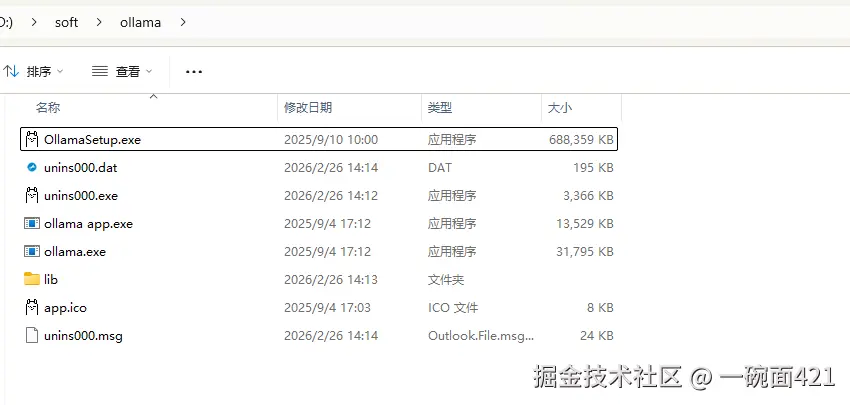Click the Outlook.File.msg type cell
850x405 pixels.
tap(481, 336)
